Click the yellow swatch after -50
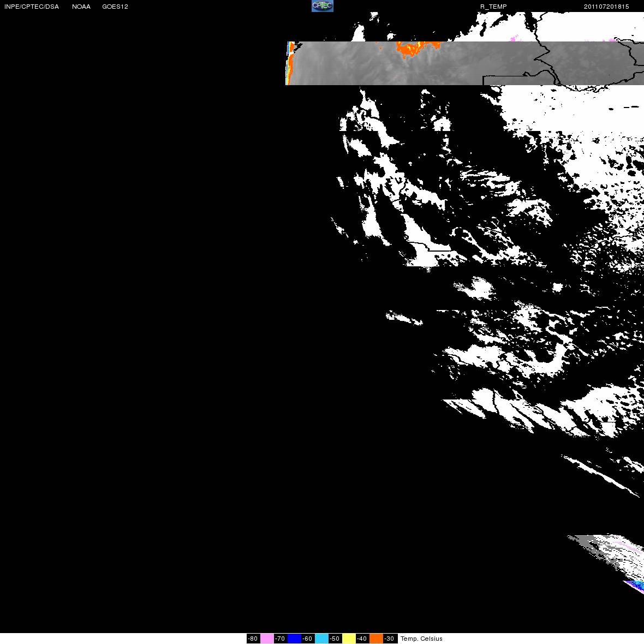Screen dimensions: 644x644 (349, 639)
